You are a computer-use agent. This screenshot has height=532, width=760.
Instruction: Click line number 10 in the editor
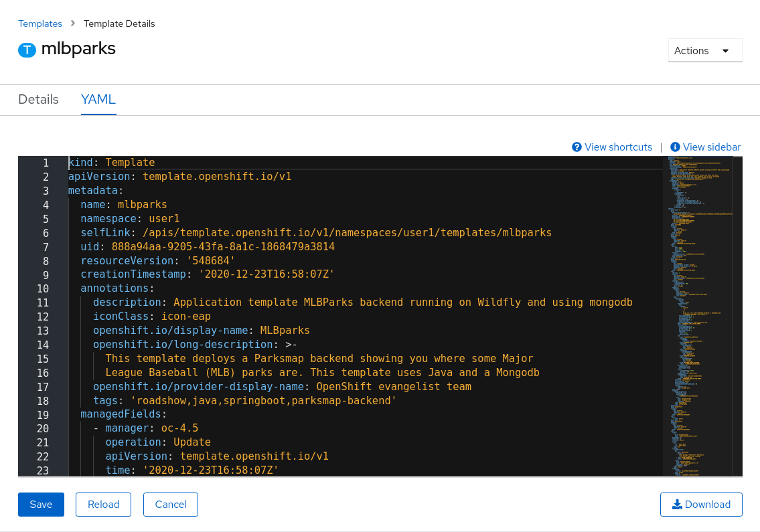tap(43, 288)
